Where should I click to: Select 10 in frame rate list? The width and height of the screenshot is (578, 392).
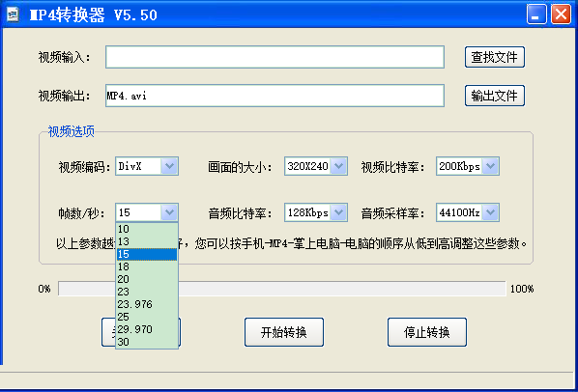pos(147,229)
